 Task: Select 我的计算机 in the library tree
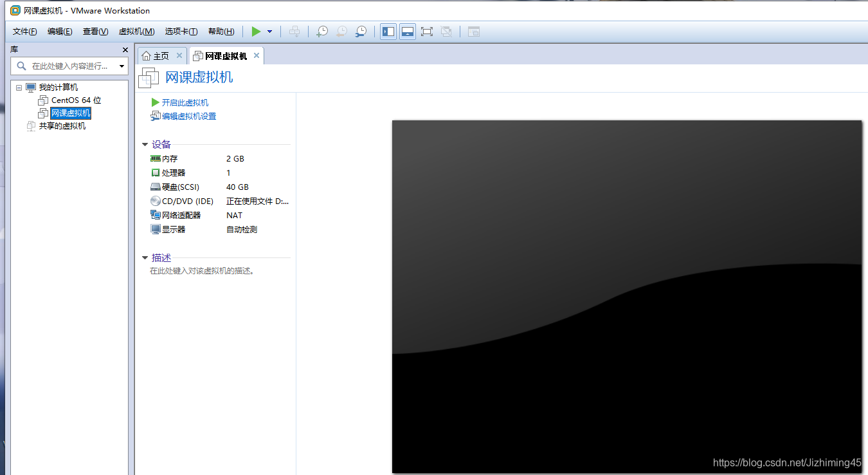tap(59, 88)
